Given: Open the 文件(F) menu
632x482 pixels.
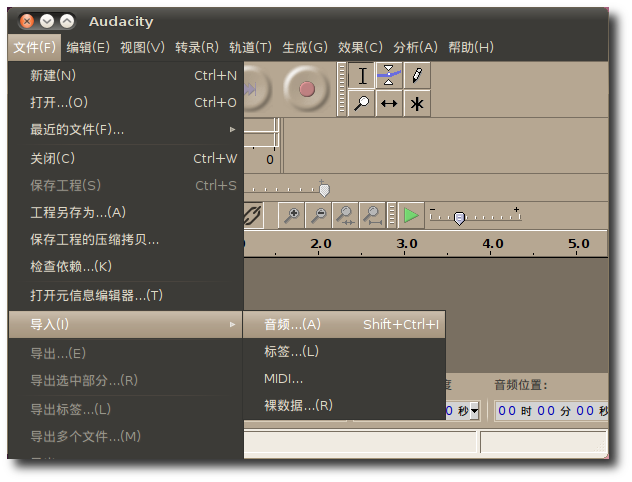Looking at the screenshot, I should [x=34, y=48].
